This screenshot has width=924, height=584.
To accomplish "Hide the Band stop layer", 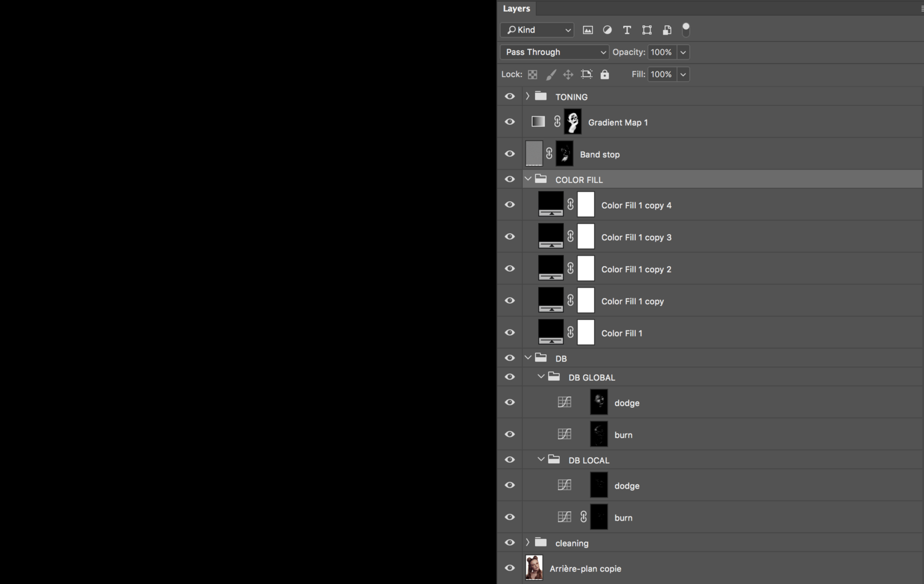I will [510, 154].
